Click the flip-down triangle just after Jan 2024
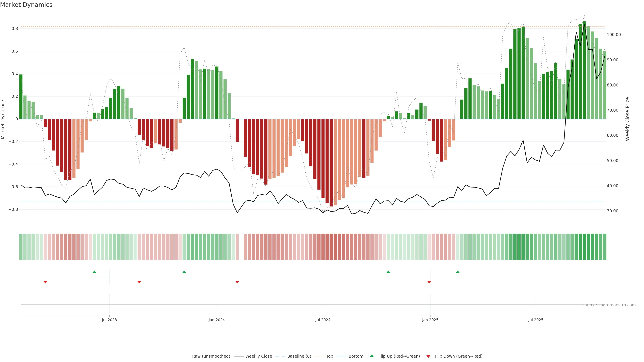644x362 pixels. pyautogui.click(x=237, y=282)
